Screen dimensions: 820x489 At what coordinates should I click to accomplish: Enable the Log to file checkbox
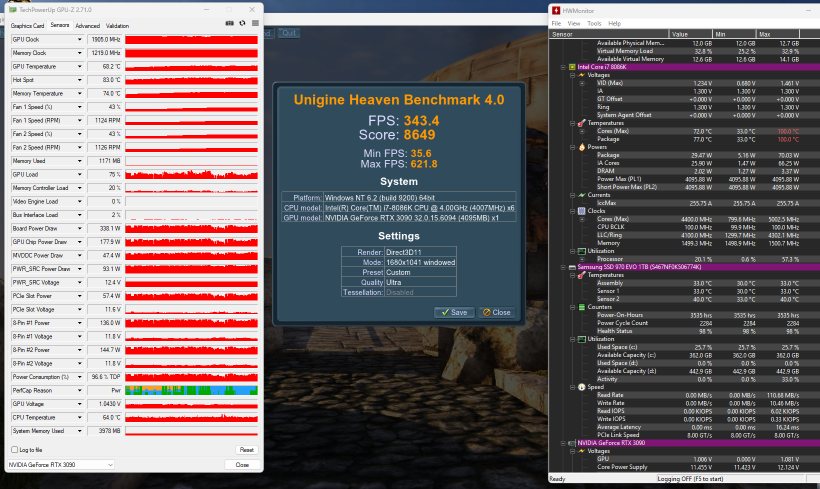pos(15,450)
